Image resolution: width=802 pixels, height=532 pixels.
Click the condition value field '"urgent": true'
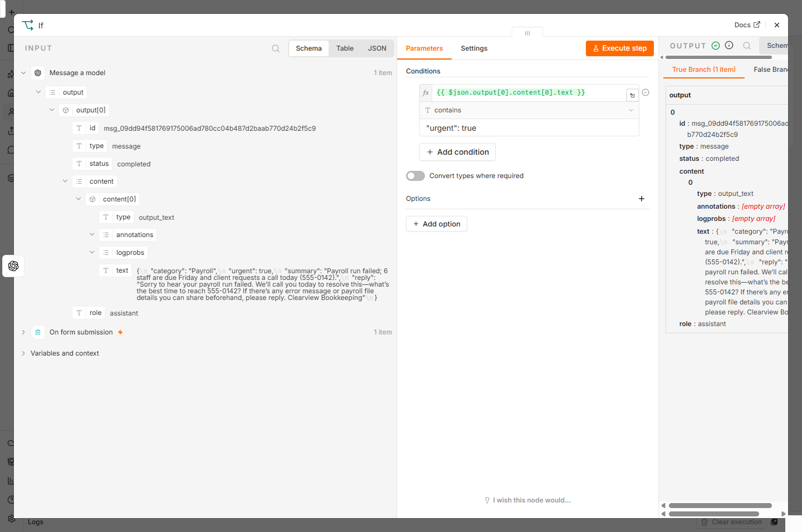tap(529, 128)
